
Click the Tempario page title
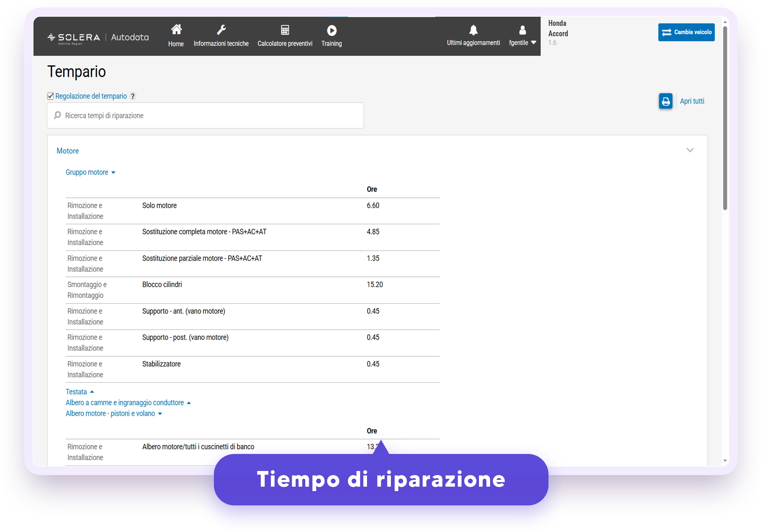tap(76, 72)
